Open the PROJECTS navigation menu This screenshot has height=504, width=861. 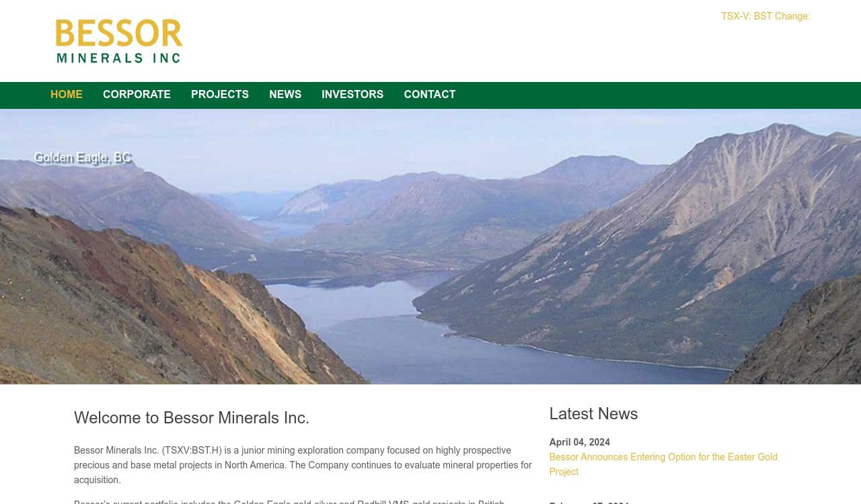pyautogui.click(x=220, y=95)
